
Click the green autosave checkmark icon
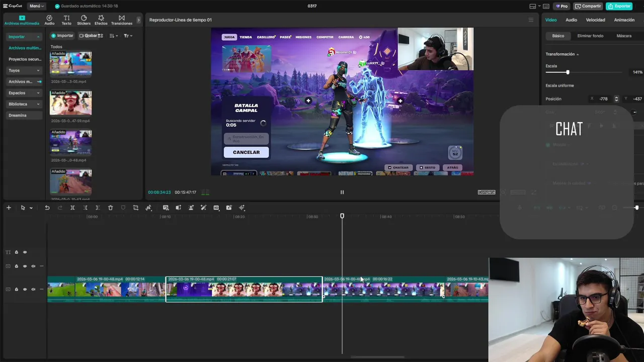point(57,6)
